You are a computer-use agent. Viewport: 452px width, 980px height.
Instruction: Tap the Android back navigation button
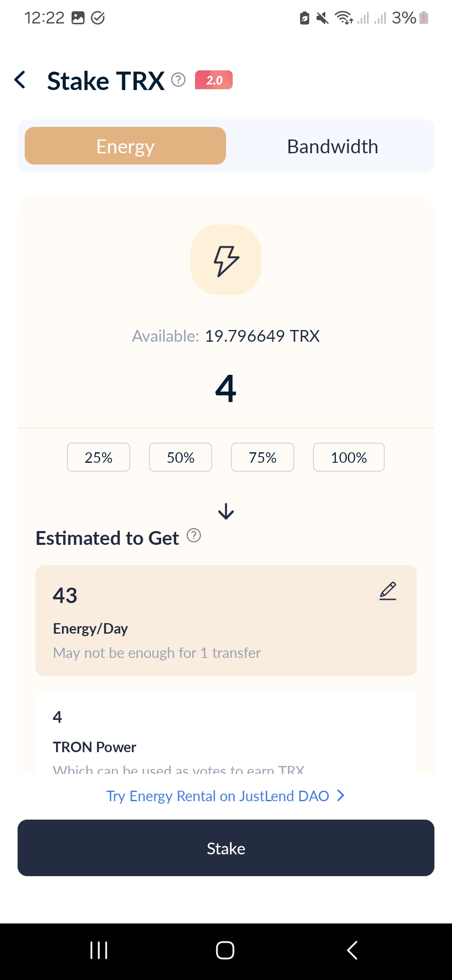click(352, 950)
